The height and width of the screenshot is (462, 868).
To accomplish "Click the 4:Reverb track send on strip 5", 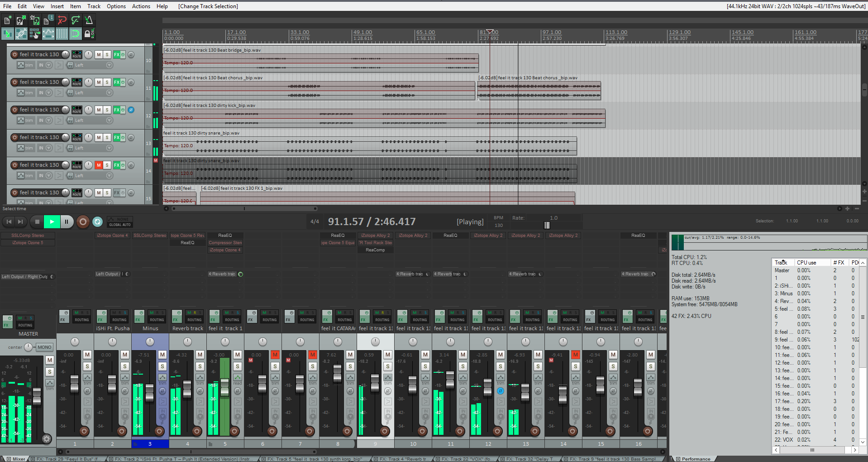I will click(x=222, y=274).
